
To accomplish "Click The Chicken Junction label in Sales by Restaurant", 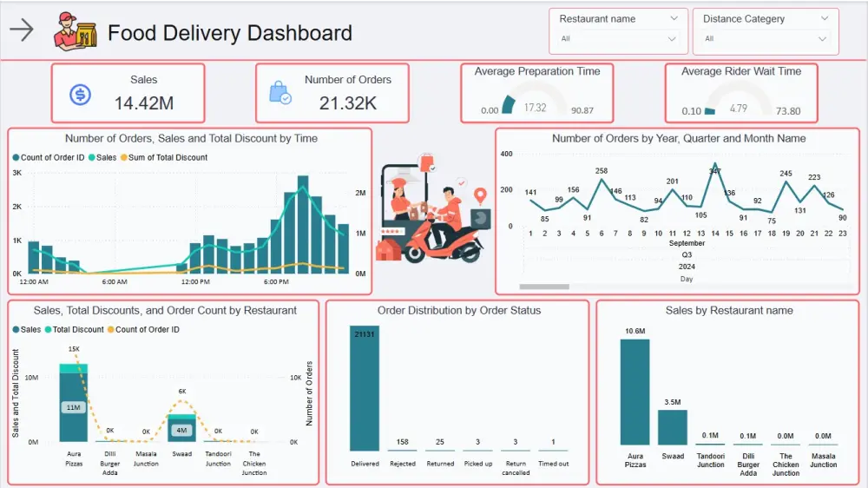I will tap(786, 465).
